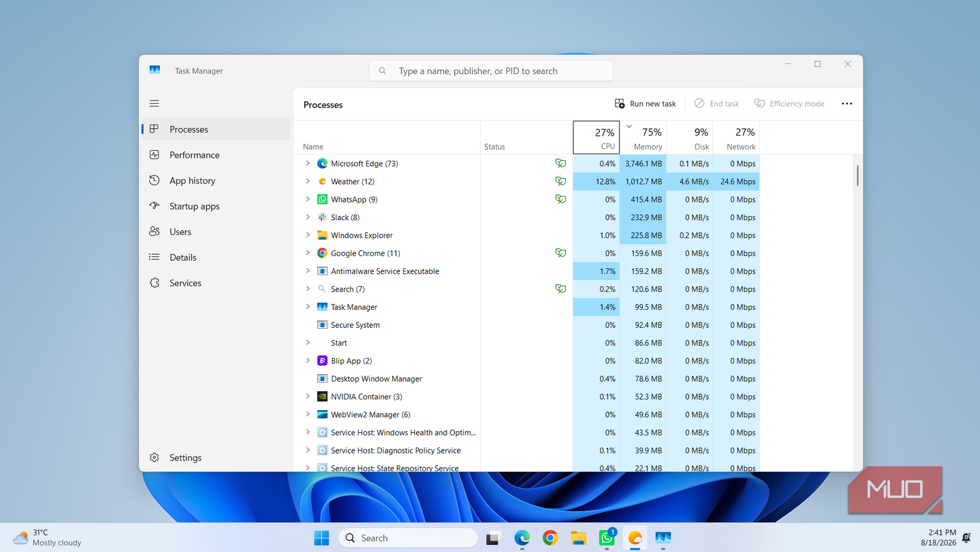Expand the WhatsApp (9) process group

(x=308, y=199)
